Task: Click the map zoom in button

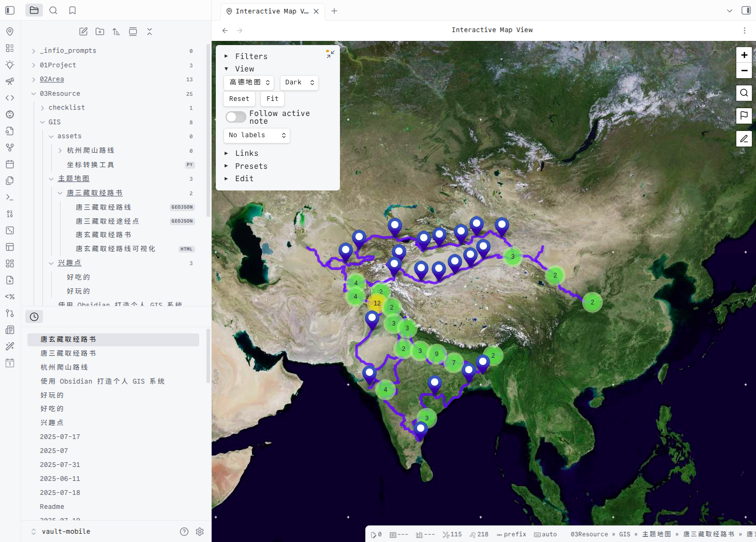Action: coord(744,55)
